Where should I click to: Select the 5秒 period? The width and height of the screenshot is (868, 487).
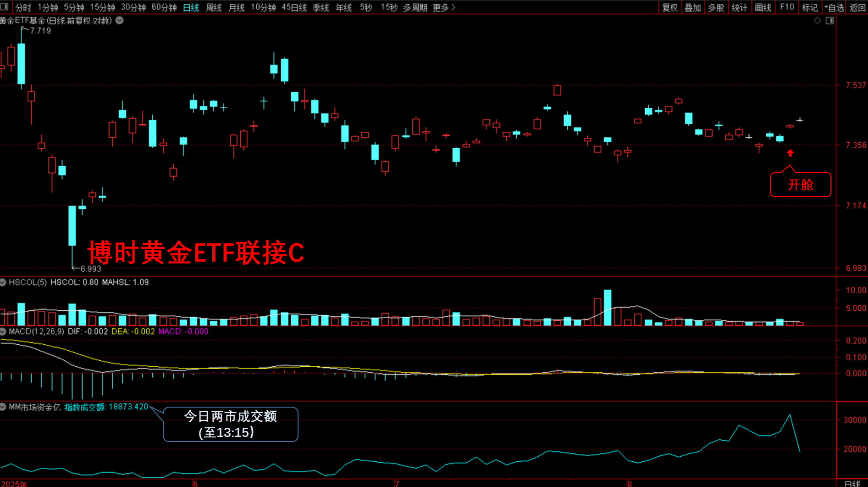[x=366, y=7]
